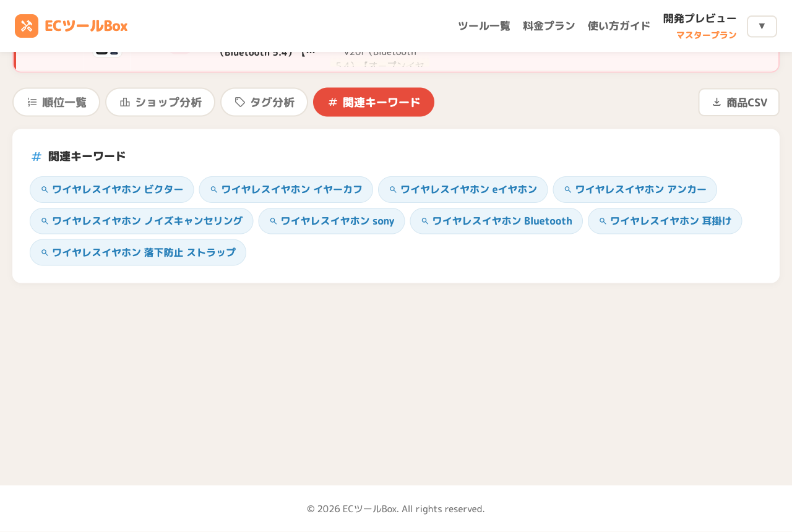
Task: Search keyword ワイヤレスイヤホン 耳掛け
Action: pos(665,221)
